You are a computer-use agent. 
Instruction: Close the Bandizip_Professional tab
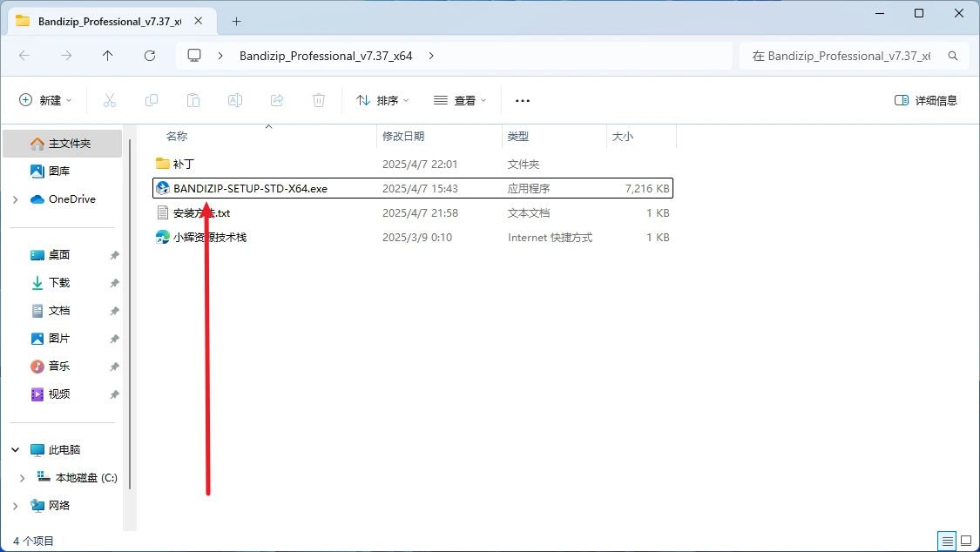click(198, 21)
